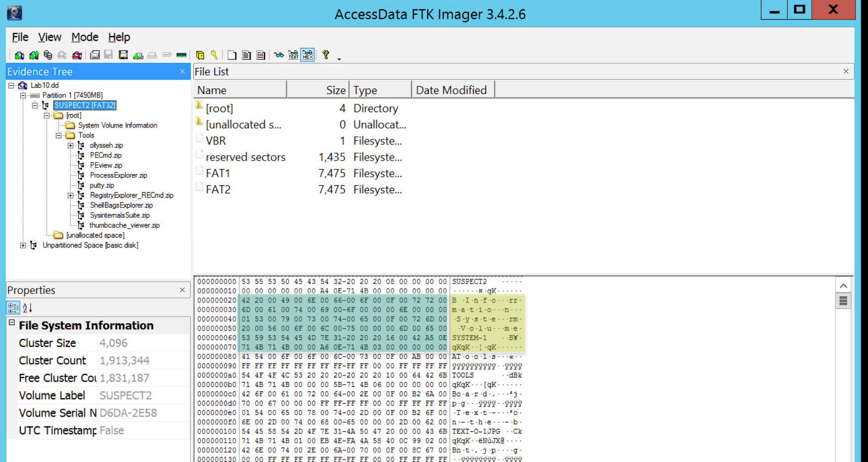Toggle categorized view in Properties panel
868x462 pixels.
pos(13,308)
